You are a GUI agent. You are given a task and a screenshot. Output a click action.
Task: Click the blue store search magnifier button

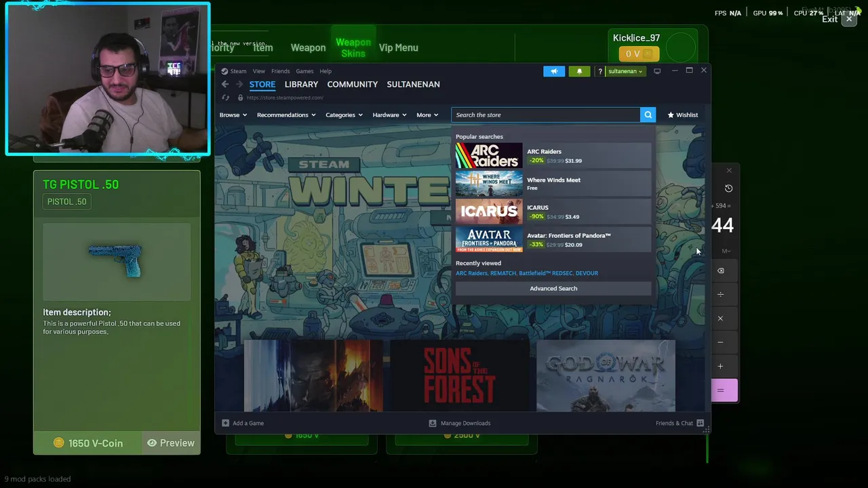pyautogui.click(x=648, y=115)
